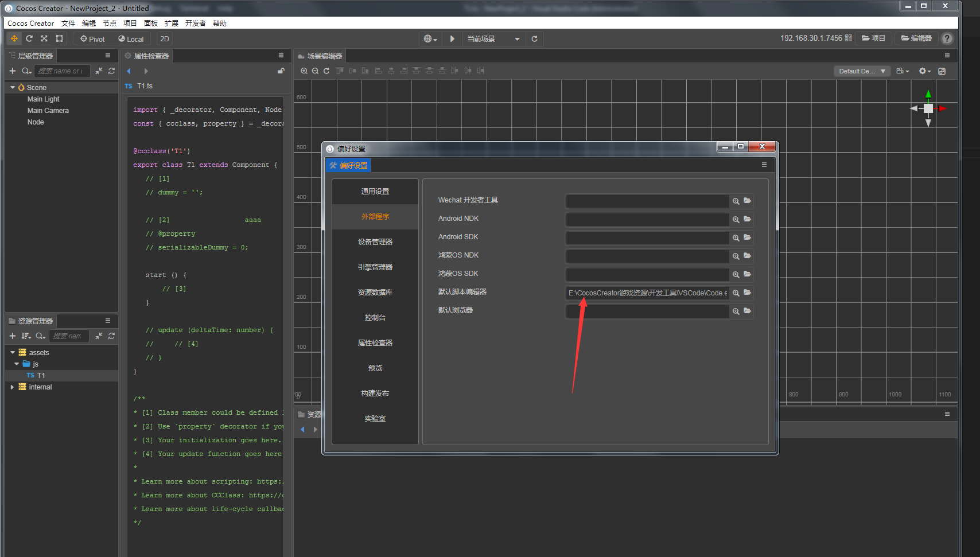Open the help manual icon
Image resolution: width=980 pixels, height=557 pixels.
click(947, 38)
